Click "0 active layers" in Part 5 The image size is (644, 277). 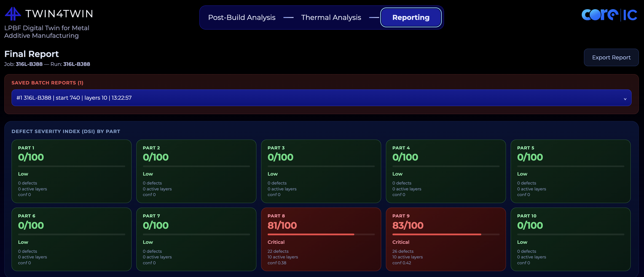click(x=531, y=189)
